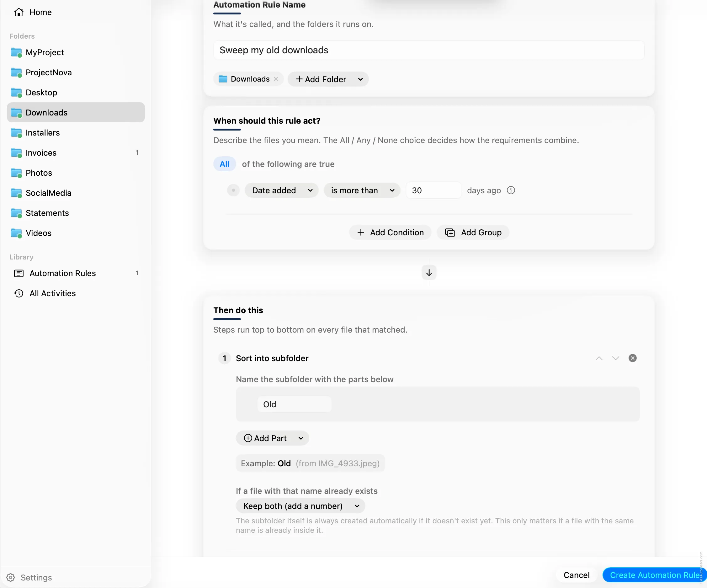Viewport: 707px width, 588px height.
Task: Click the down arrow between conditions and actions
Action: (x=429, y=272)
